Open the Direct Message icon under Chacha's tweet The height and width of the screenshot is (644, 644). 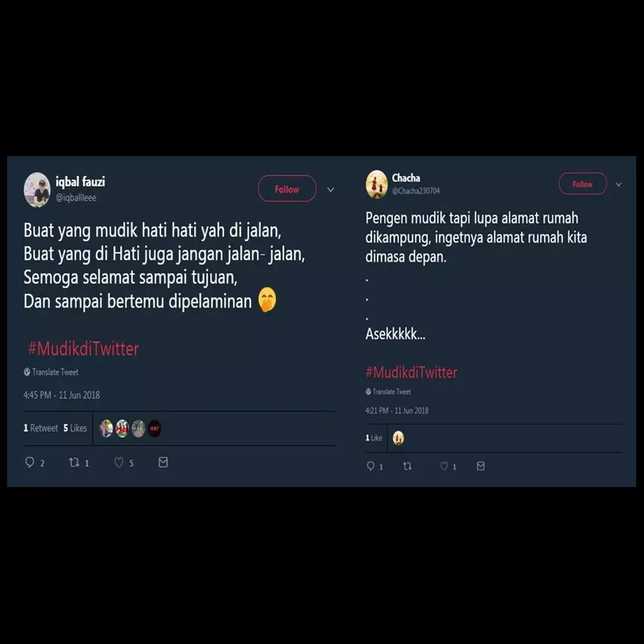pyautogui.click(x=480, y=466)
